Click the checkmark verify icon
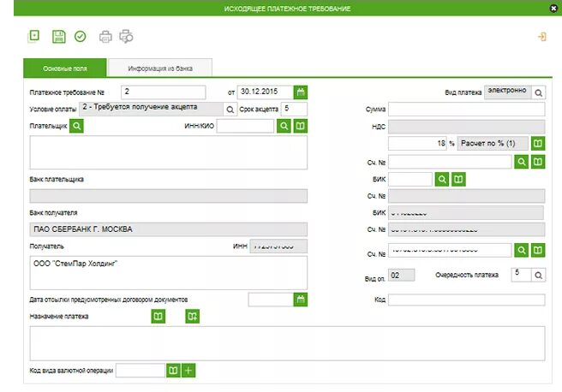This screenshot has height=392, width=562. click(81, 37)
